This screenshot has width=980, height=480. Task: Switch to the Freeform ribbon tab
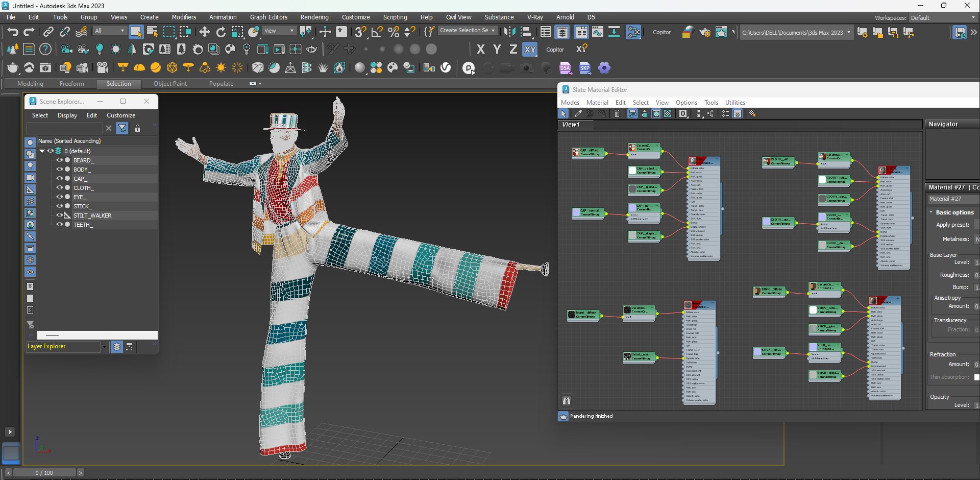(x=72, y=84)
